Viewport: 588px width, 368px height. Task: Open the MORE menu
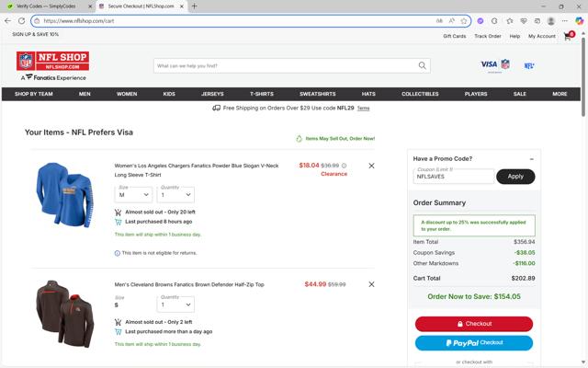(x=560, y=94)
